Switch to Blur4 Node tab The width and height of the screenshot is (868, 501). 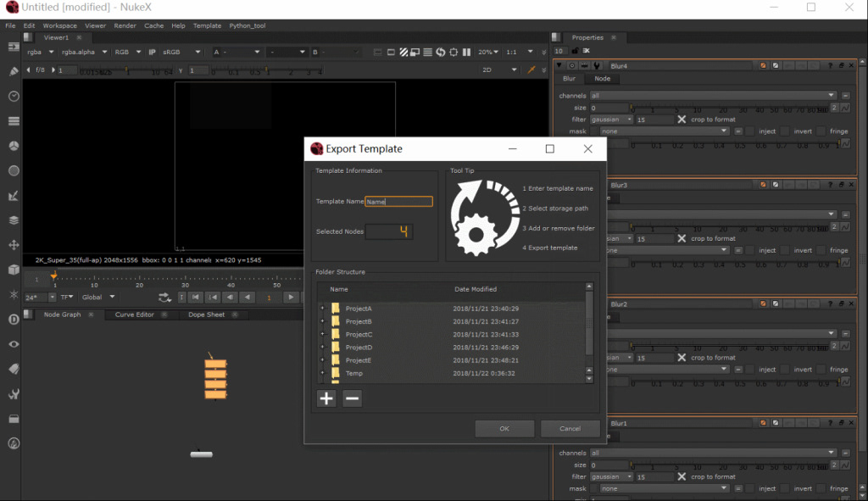tap(603, 79)
